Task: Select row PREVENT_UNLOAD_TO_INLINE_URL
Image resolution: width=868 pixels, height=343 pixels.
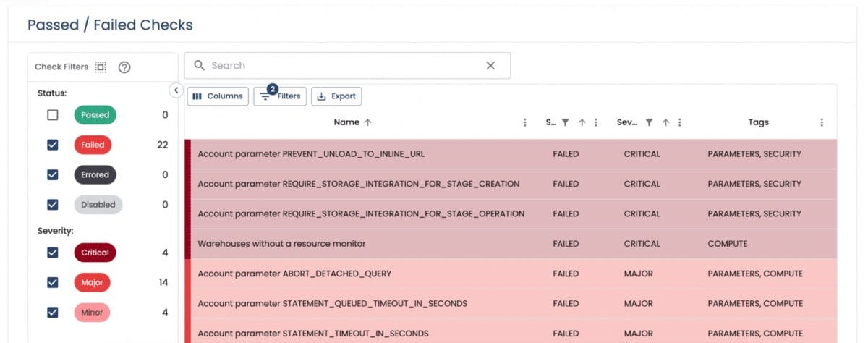Action: click(511, 154)
